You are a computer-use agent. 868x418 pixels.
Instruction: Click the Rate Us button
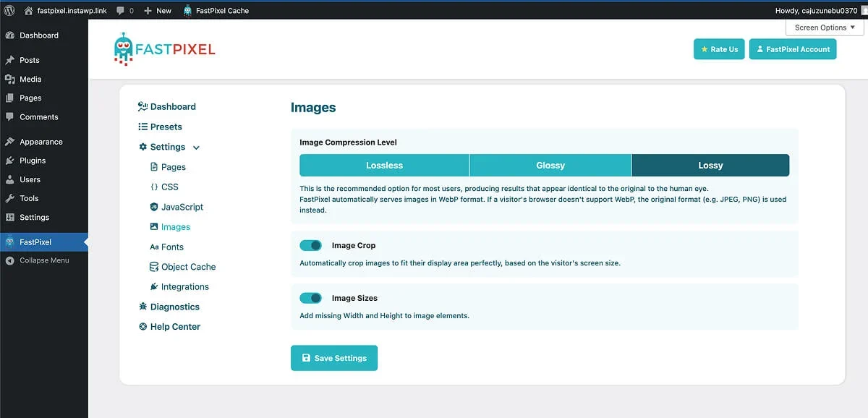(x=719, y=49)
